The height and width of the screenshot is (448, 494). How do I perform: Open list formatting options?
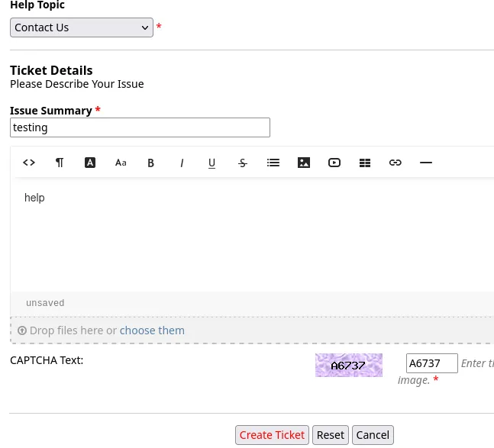click(273, 163)
